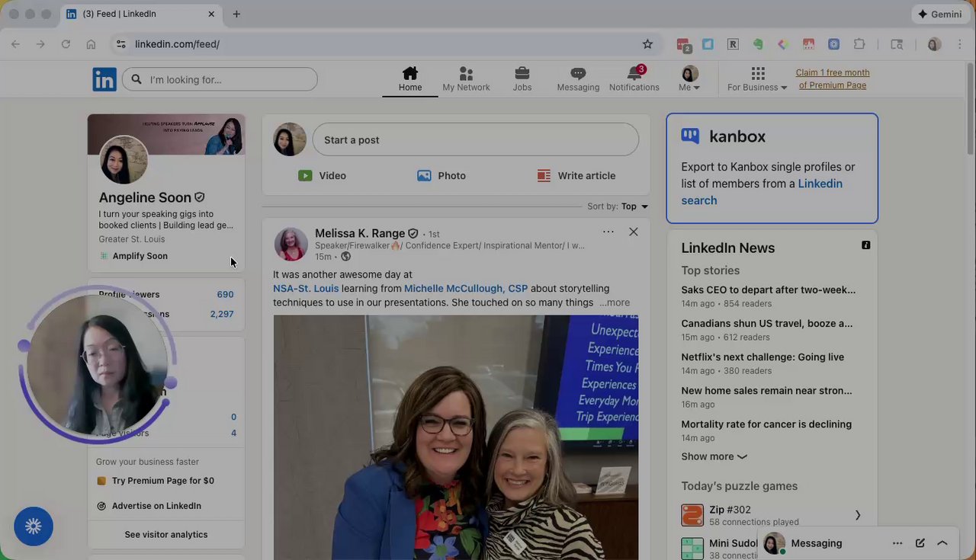Open a new browser tab
Screen dimensions: 976x560
pos(236,14)
